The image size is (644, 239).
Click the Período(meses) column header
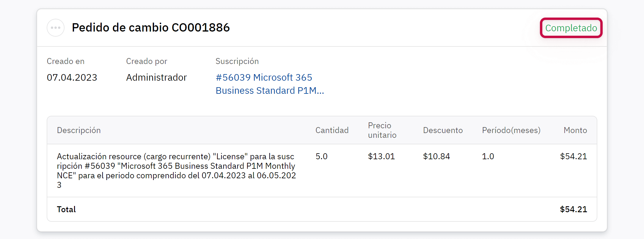click(x=511, y=130)
